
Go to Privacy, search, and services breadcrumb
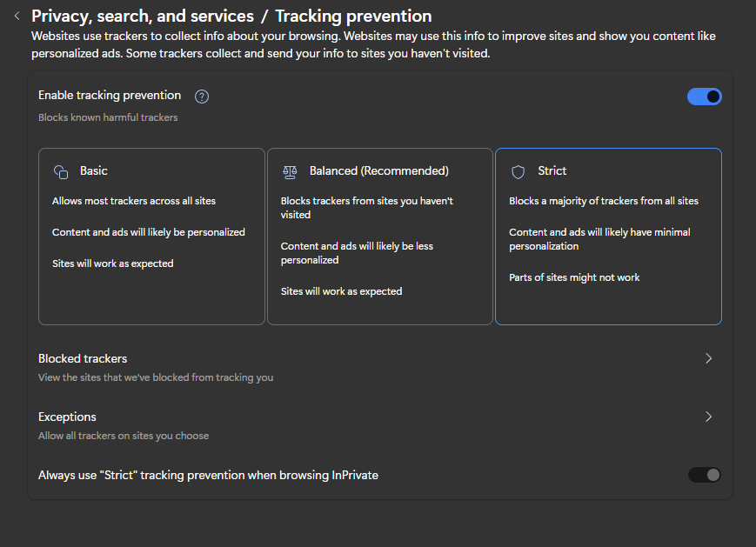(x=142, y=16)
